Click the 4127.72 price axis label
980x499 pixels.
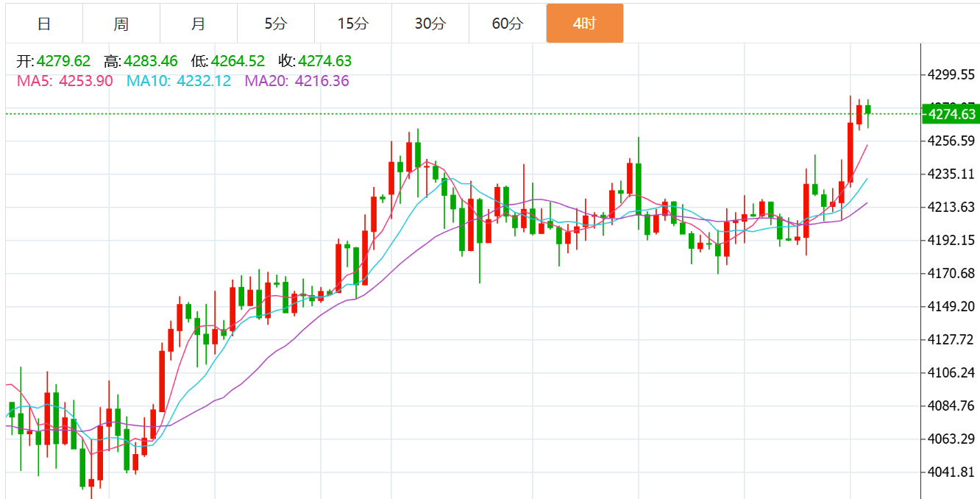click(x=951, y=339)
